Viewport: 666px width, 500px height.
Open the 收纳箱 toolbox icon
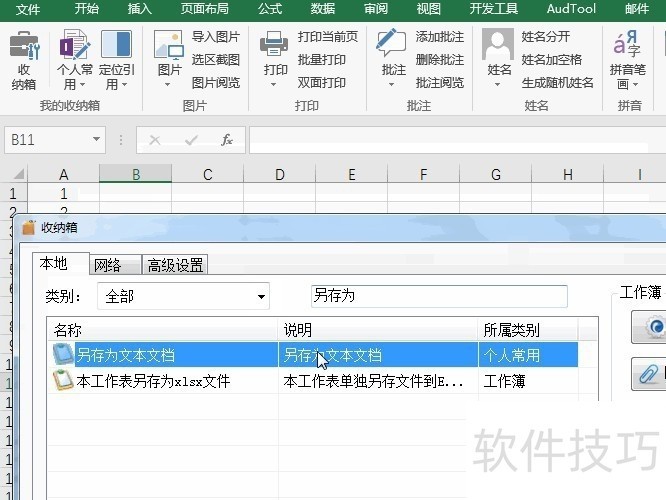click(x=24, y=45)
